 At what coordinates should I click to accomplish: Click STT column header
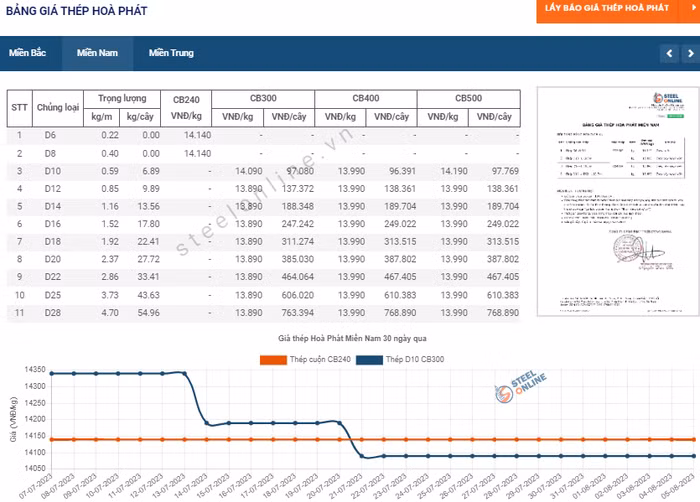(20, 108)
